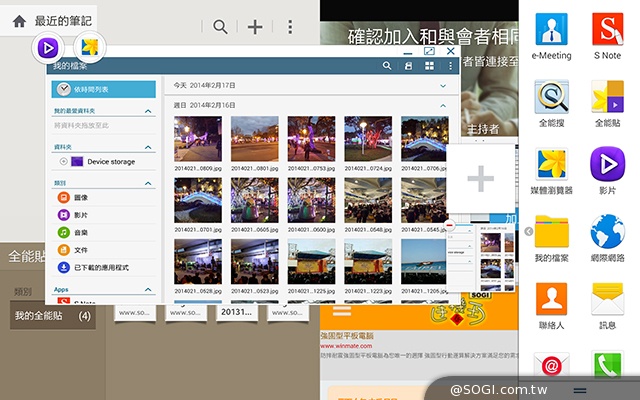Open photo 2014021..0548.jpg

point(368,200)
